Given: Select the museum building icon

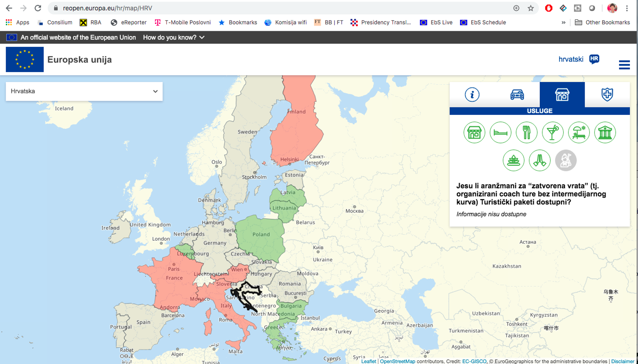Looking at the screenshot, I should [605, 133].
